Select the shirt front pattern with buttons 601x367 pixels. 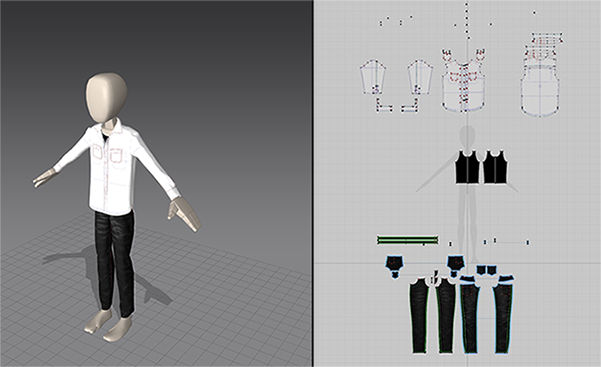pos(463,81)
